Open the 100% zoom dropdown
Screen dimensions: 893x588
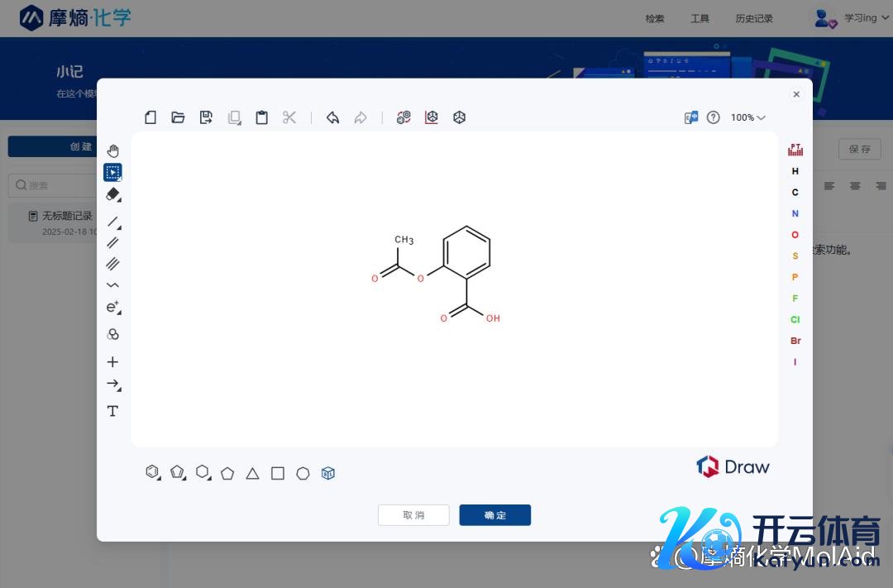(x=747, y=117)
